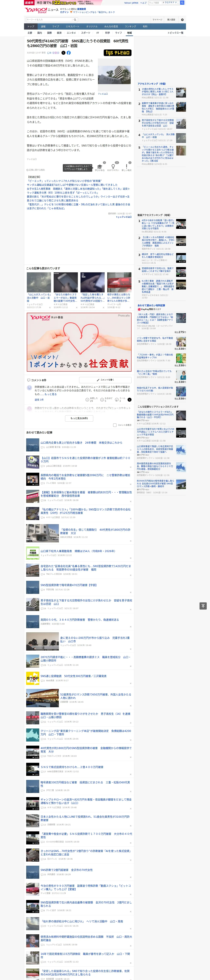Screen dimensions: 210x980
Task: Open article SNS詐欺で2億円超被害 金沢市の70代女性
Action: (x=67, y=870)
